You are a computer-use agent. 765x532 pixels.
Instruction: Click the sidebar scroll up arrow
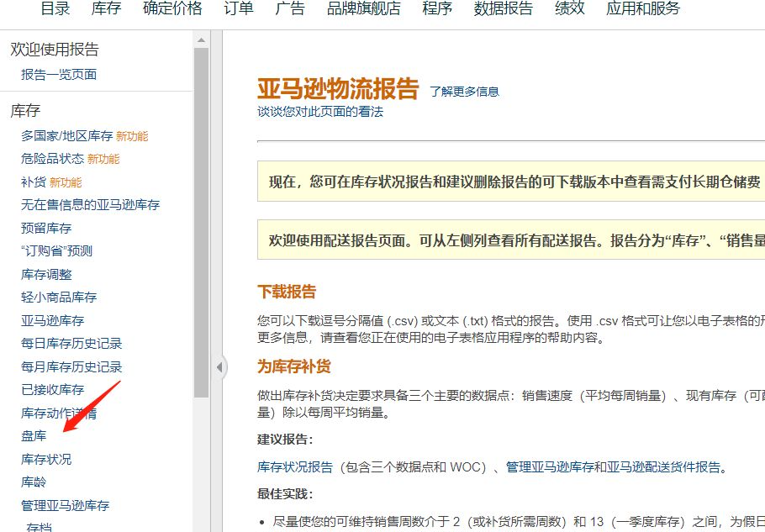pyautogui.click(x=201, y=40)
